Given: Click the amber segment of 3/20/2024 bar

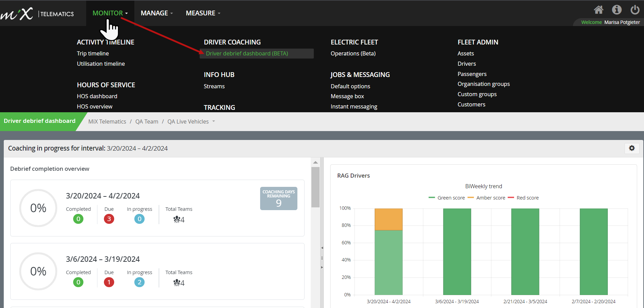Looking at the screenshot, I should 389,219.
